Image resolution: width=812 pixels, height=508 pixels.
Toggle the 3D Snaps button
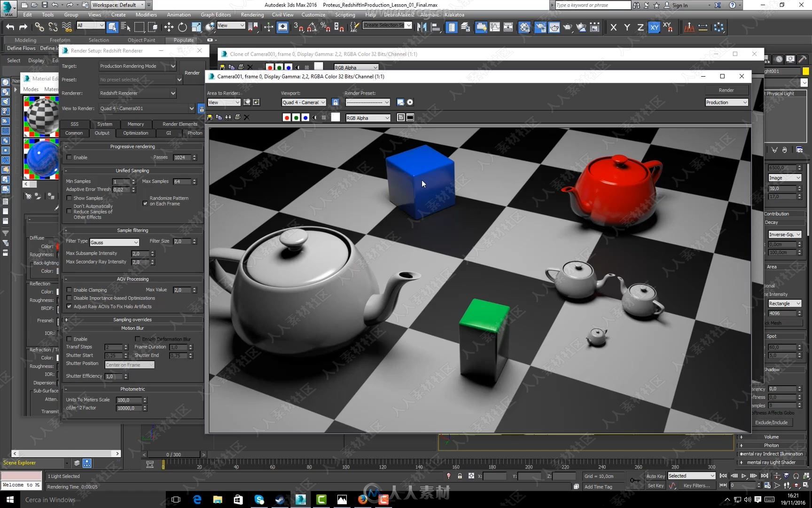298,27
